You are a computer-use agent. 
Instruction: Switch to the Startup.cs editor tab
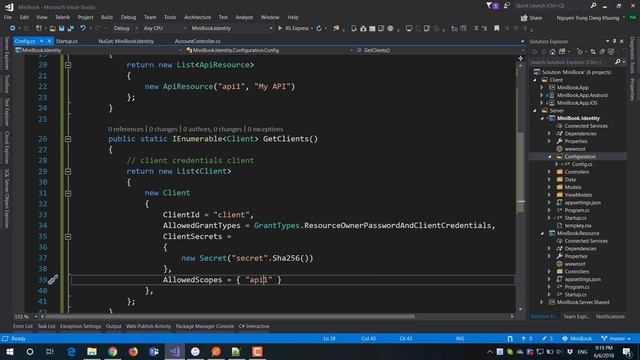coord(67,41)
